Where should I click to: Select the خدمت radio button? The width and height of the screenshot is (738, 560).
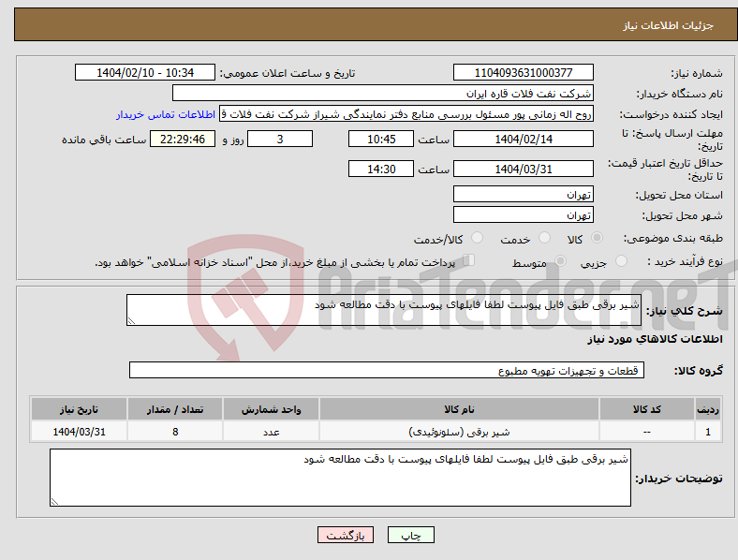(544, 238)
